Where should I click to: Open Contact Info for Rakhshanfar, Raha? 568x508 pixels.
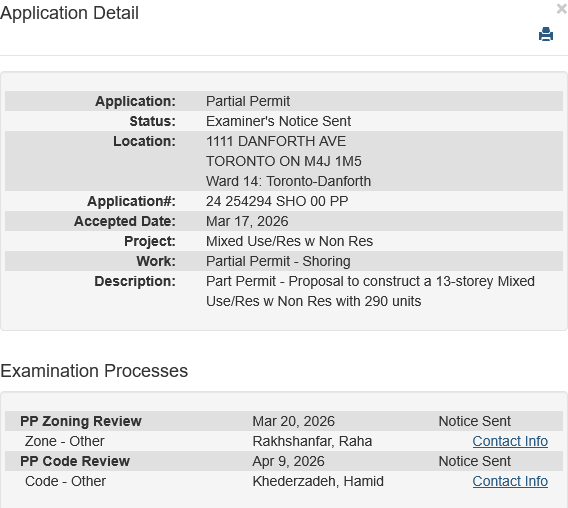pos(510,441)
